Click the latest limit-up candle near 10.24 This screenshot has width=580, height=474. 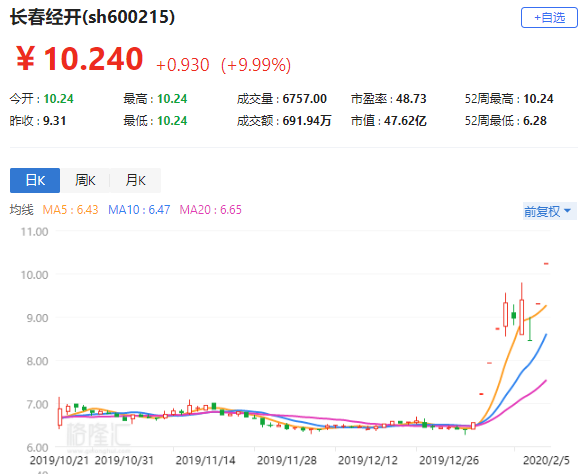pyautogui.click(x=546, y=263)
